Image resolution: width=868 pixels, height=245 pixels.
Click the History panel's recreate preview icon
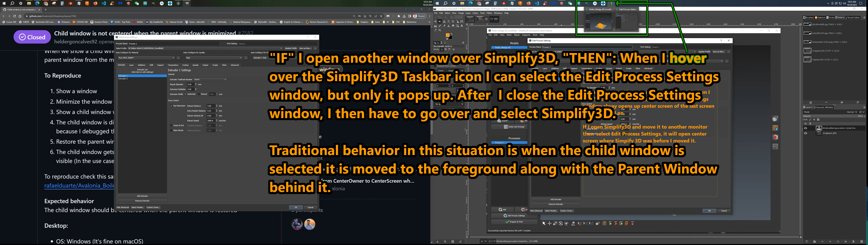(x=858, y=102)
